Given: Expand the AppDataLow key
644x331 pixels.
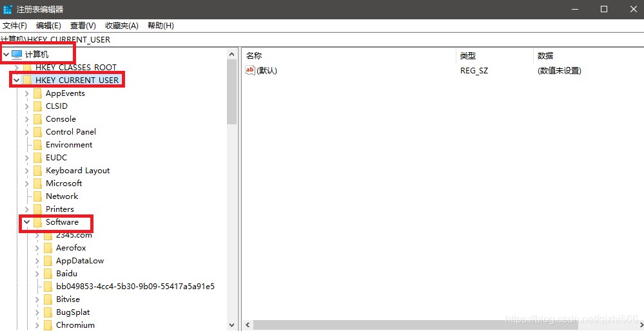Looking at the screenshot, I should click(37, 261).
